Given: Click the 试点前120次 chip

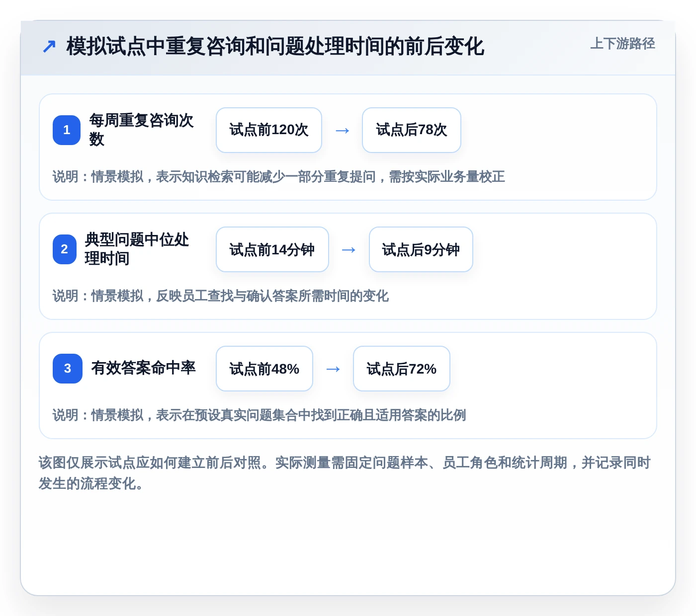Looking at the screenshot, I should click(269, 130).
